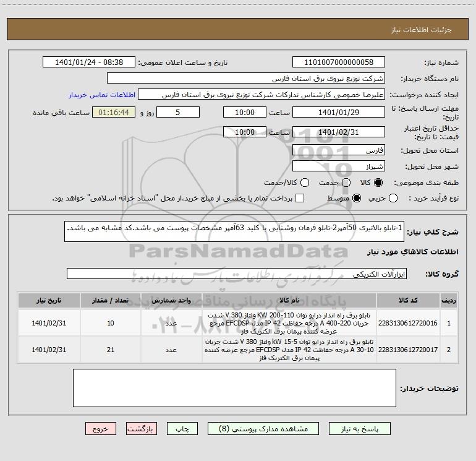Click the نام کالا column header
Viewport: 476px width, 461px height.
(x=289, y=300)
